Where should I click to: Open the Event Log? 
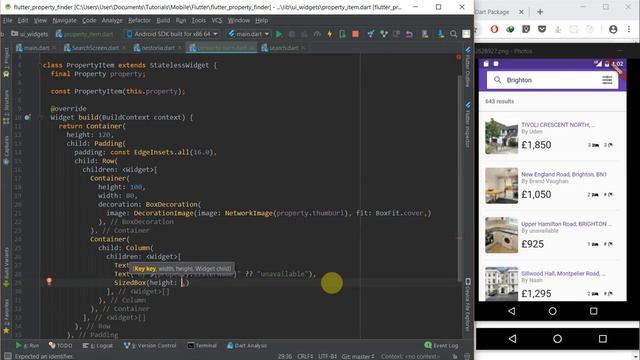coord(441,346)
